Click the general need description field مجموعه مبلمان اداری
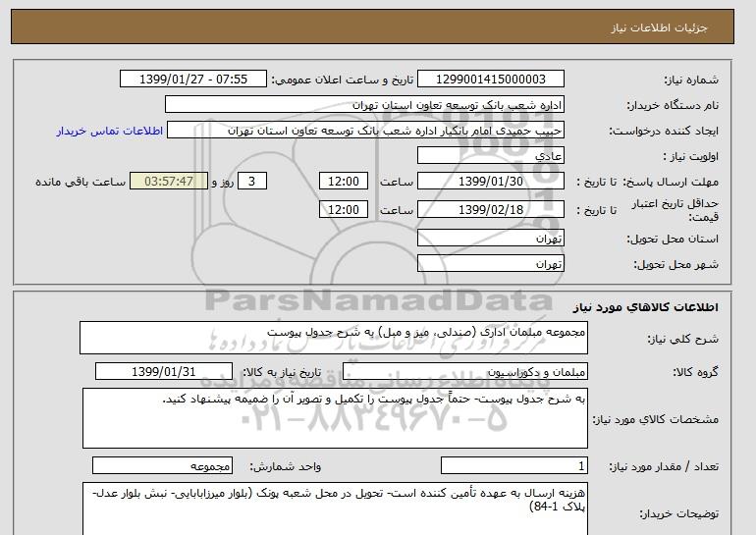The height and width of the screenshot is (535, 756). [334, 338]
